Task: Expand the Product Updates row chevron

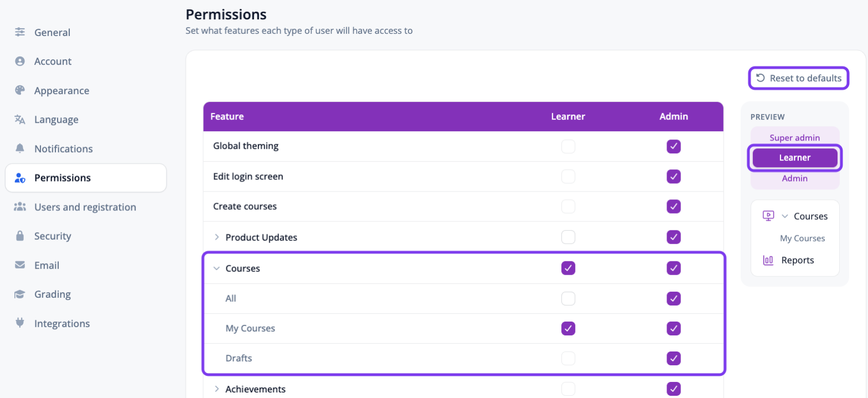Action: (x=216, y=237)
